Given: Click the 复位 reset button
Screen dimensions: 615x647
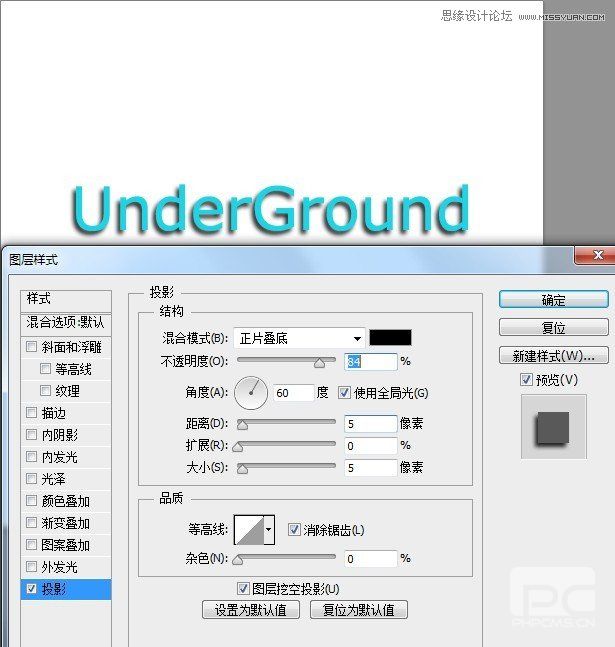Looking at the screenshot, I should (x=554, y=328).
